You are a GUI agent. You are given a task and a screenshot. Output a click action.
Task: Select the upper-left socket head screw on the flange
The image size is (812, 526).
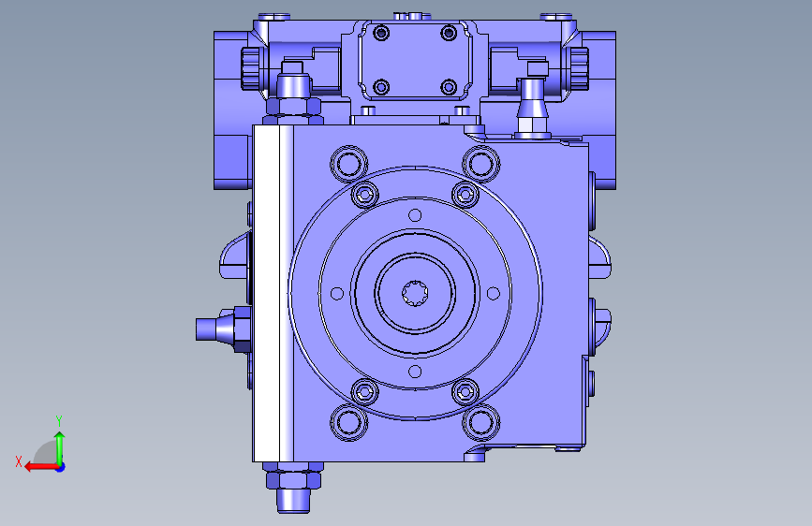[365, 195]
